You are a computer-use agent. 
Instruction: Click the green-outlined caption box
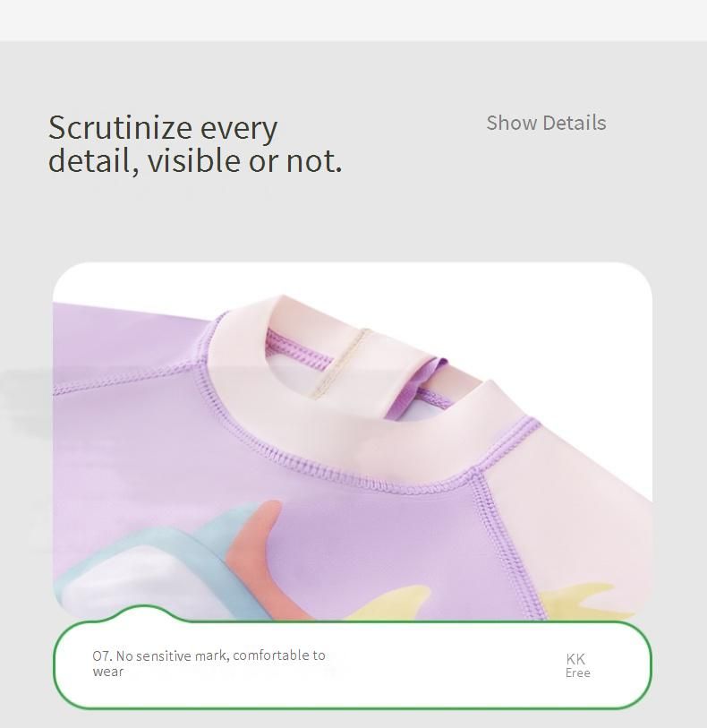353,664
